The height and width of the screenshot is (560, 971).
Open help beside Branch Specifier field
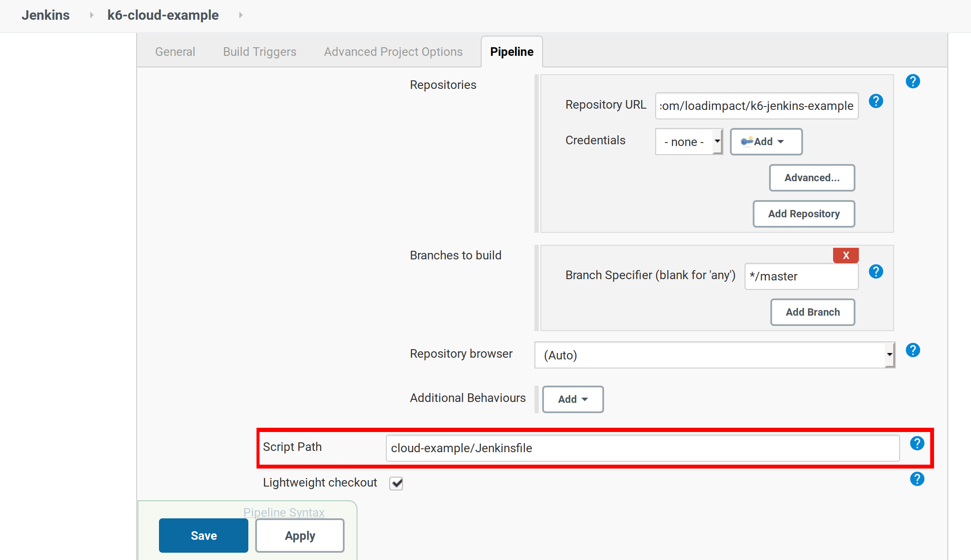click(876, 271)
